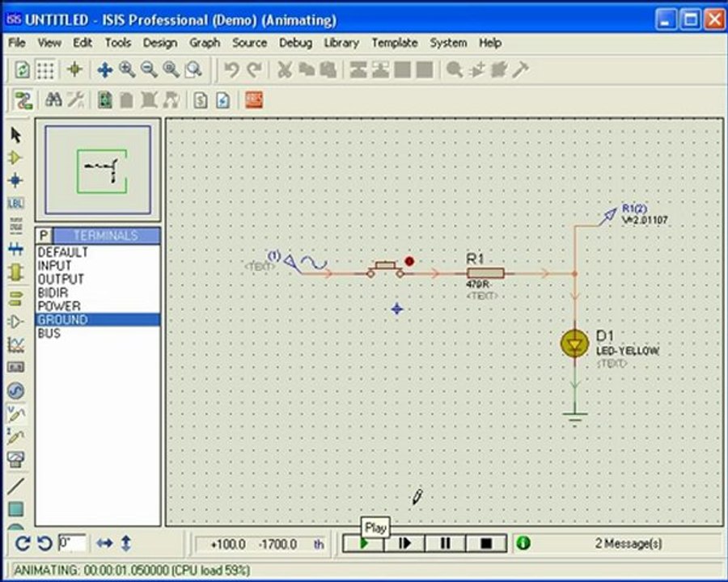Toggle the push button switch in schematic

(x=385, y=270)
